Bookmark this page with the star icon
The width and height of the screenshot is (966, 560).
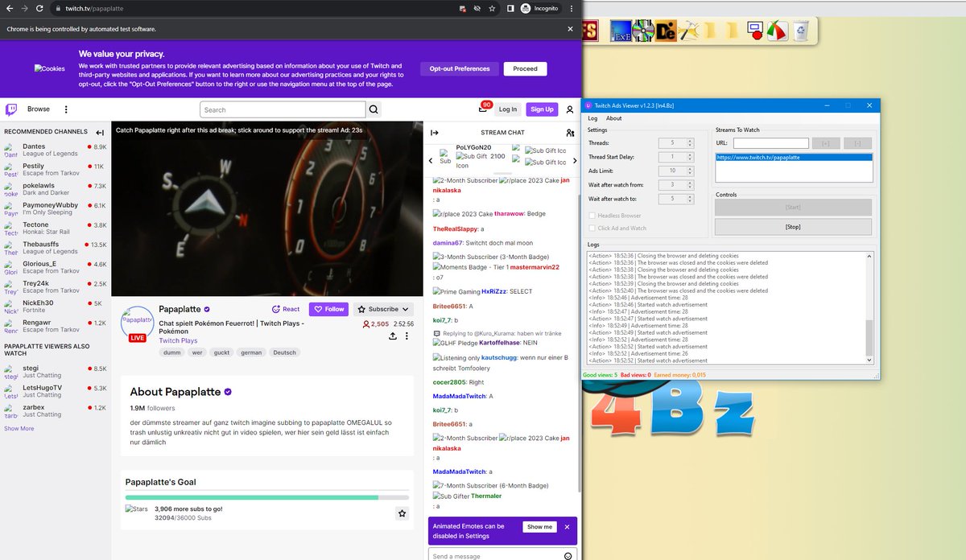(x=492, y=8)
